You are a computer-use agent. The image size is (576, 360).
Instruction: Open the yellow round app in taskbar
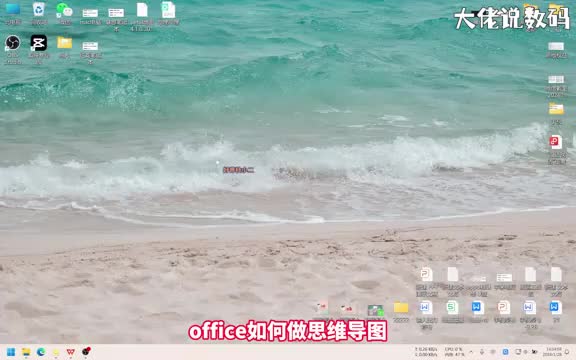coord(56,352)
